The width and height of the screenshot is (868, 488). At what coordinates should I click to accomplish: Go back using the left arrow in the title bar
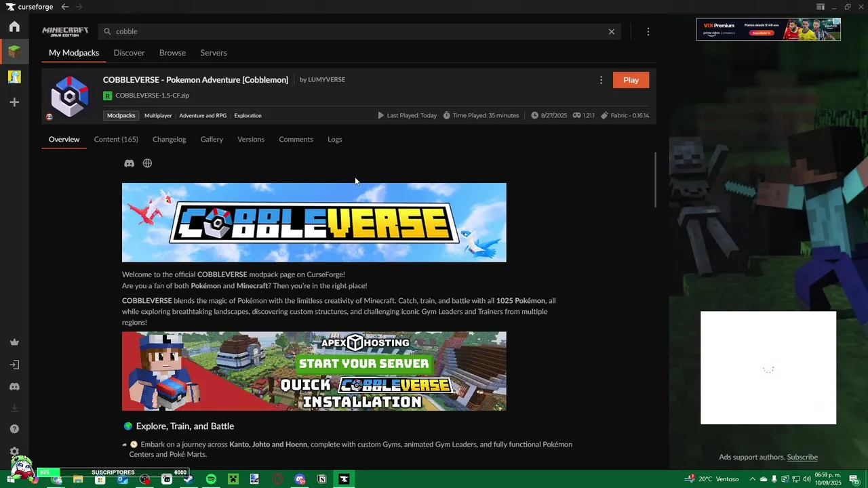click(x=64, y=7)
